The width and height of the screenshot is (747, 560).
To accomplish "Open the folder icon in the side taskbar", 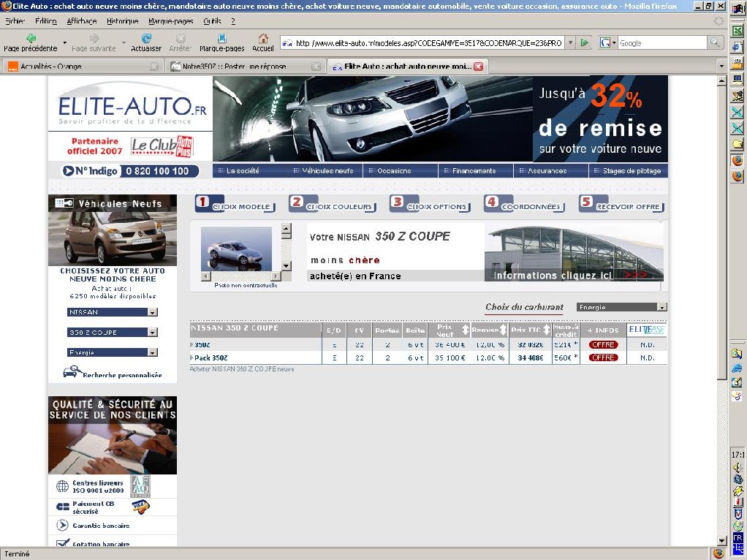I will [x=737, y=144].
